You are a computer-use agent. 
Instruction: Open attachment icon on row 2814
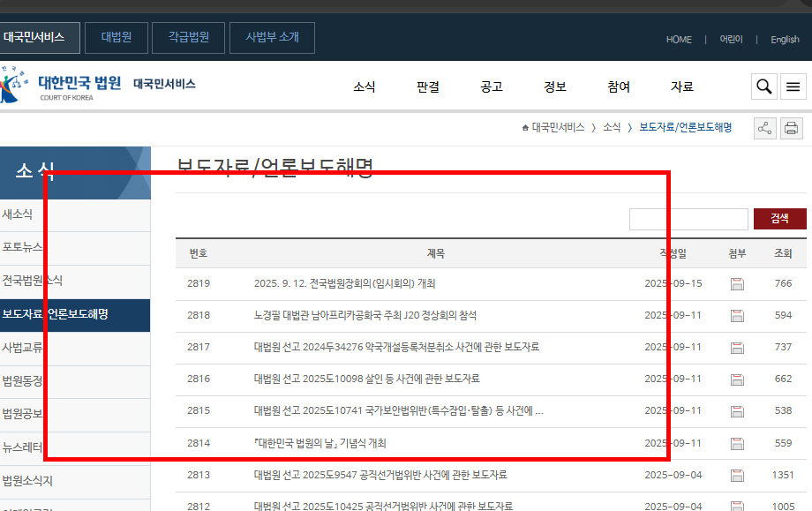737,442
